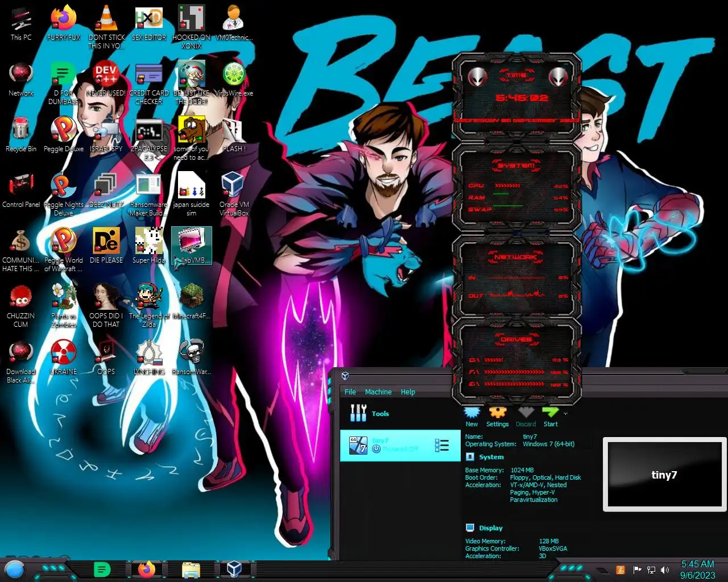Open the System section header link

tap(491, 457)
